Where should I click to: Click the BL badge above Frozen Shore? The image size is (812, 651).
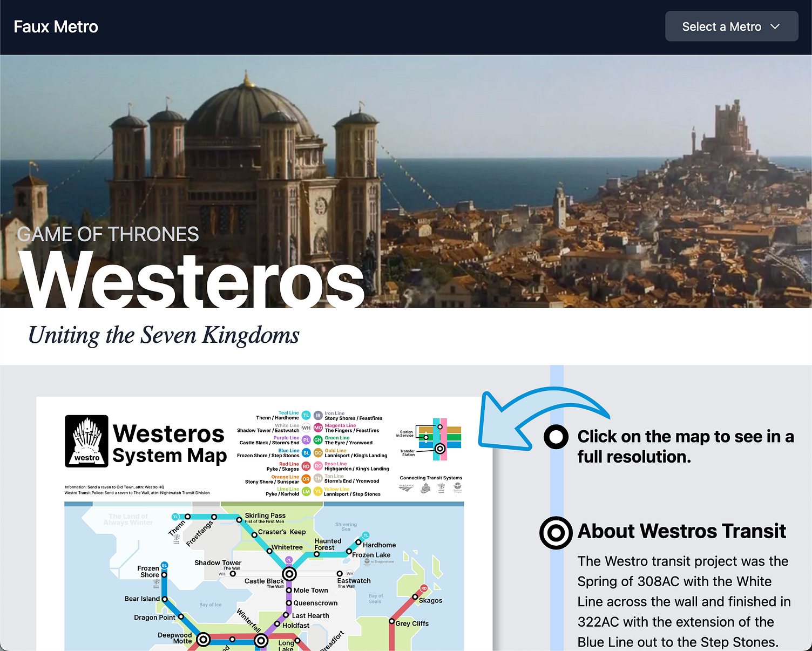[164, 565]
